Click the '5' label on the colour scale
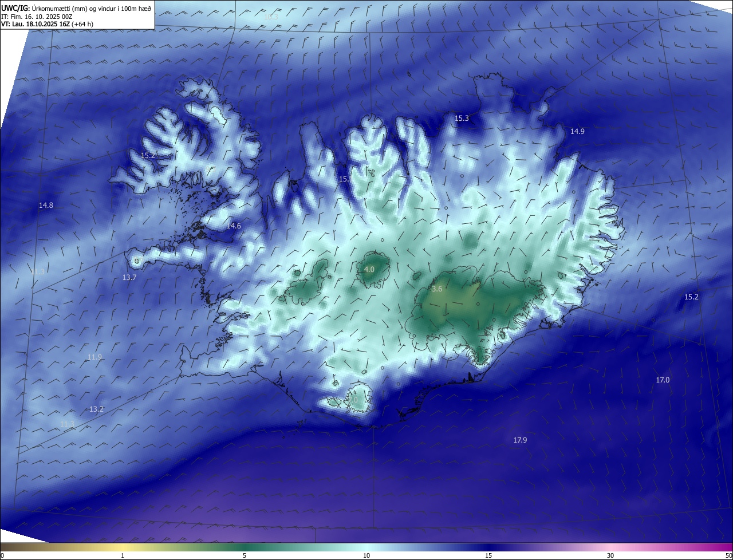733x560 pixels. (x=245, y=555)
